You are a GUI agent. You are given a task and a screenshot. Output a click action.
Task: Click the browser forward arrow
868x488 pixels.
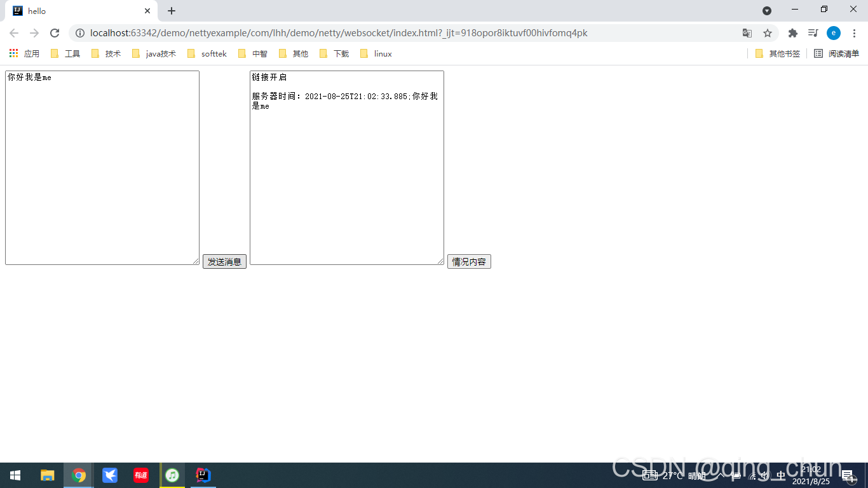coord(34,33)
